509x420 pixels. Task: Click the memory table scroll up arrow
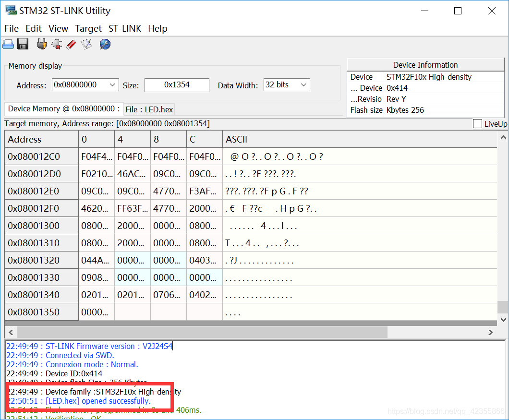coord(503,138)
